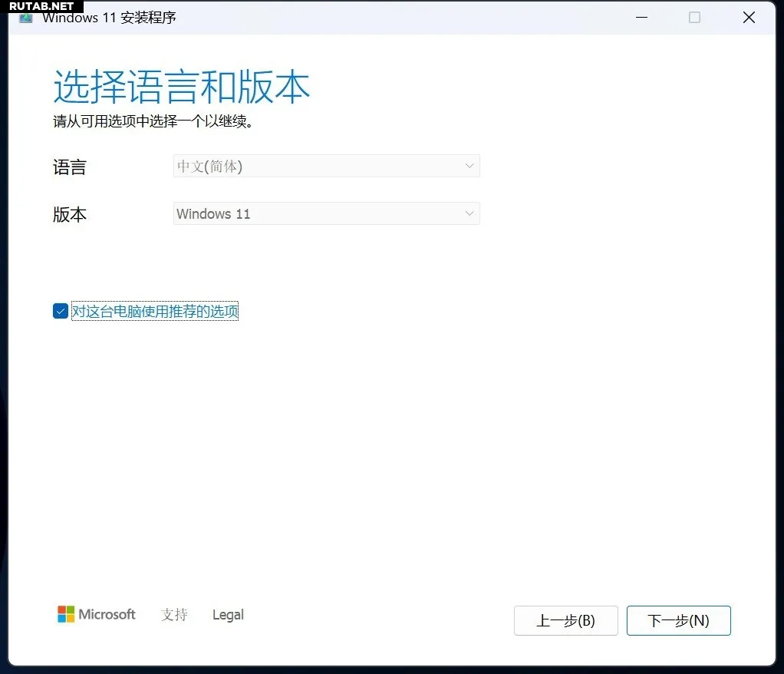
Task: Open the 语言 dropdown showing 中文(简体)
Action: 326,166
